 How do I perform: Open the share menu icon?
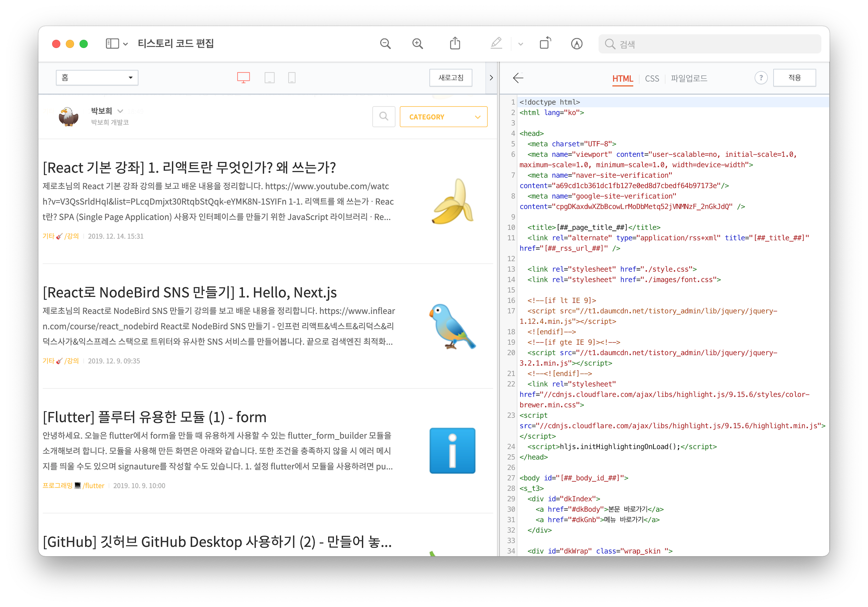(x=455, y=43)
